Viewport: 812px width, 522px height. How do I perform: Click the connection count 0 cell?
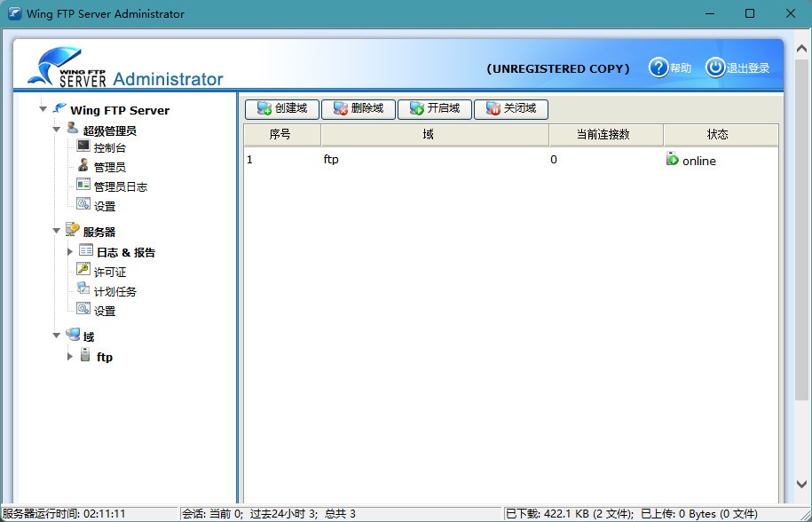coord(554,160)
